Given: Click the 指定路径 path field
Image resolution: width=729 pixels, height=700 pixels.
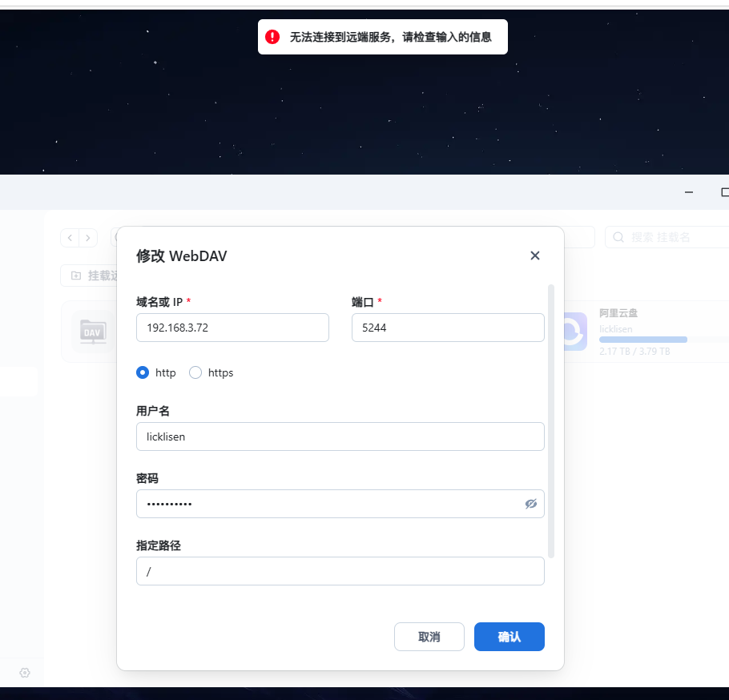Looking at the screenshot, I should (x=340, y=571).
